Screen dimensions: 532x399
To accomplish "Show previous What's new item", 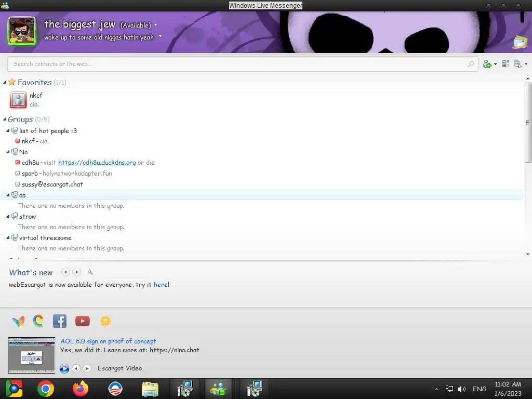I will click(65, 272).
